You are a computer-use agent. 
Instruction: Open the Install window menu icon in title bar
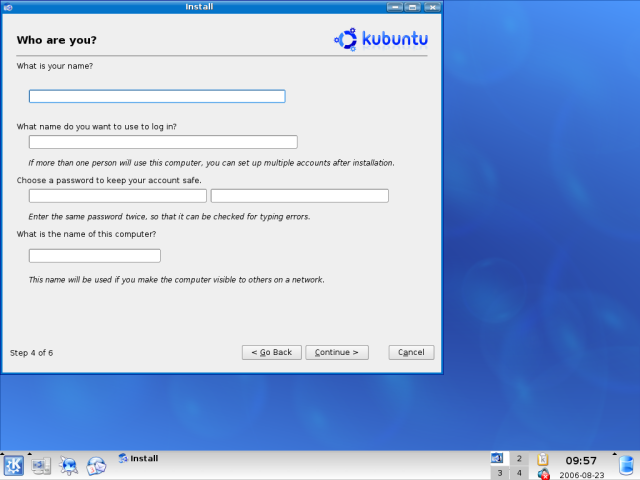[9, 7]
